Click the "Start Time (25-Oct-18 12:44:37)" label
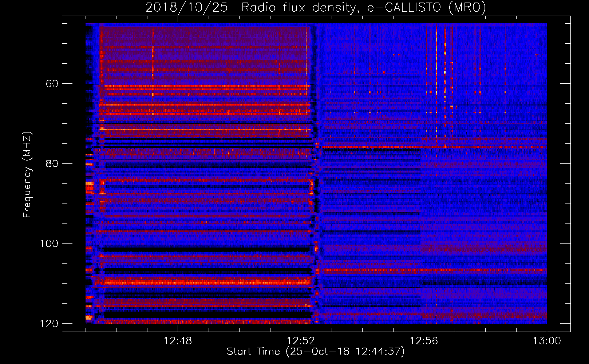This screenshot has width=589, height=364. click(x=316, y=352)
